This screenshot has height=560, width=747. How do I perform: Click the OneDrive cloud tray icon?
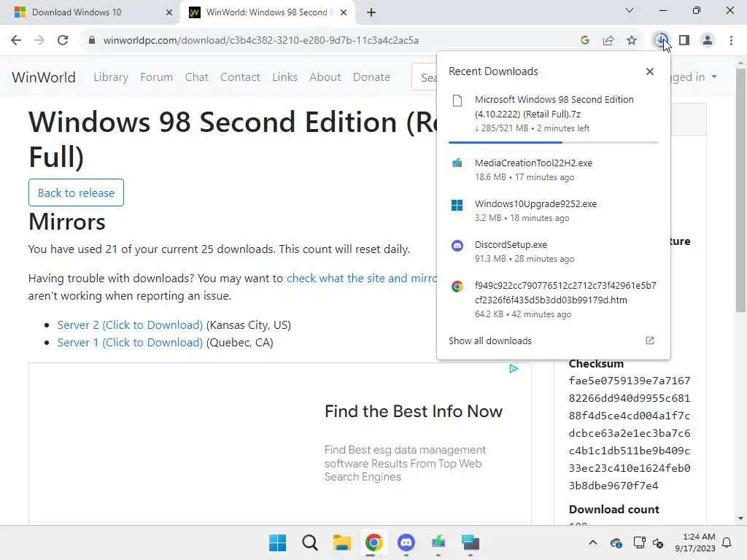coord(616,542)
